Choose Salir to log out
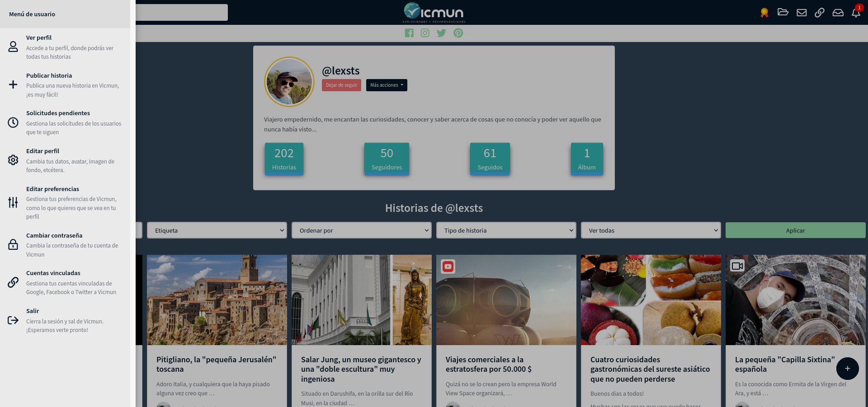The height and width of the screenshot is (407, 868). (x=65, y=320)
